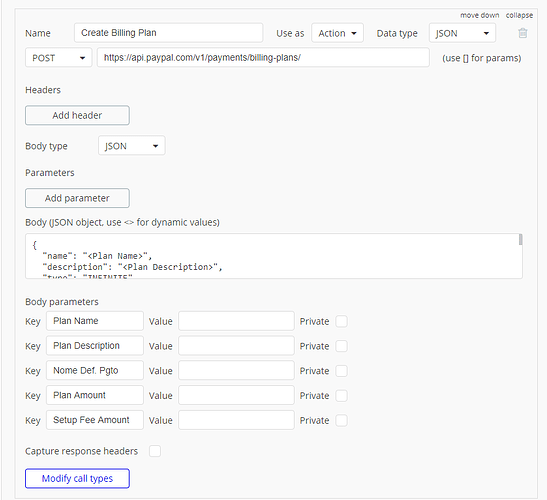Enable Capture response headers checkbox
This screenshot has width=547, height=500.
155,451
